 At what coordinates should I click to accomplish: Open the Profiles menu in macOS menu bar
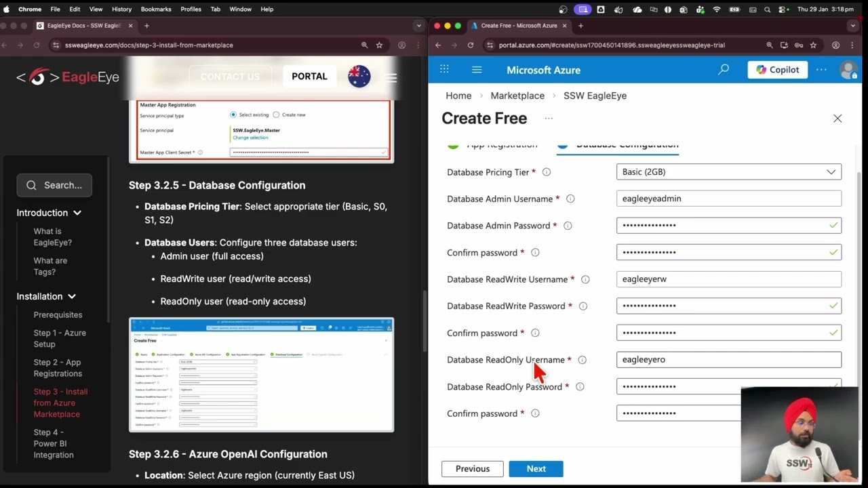click(191, 9)
